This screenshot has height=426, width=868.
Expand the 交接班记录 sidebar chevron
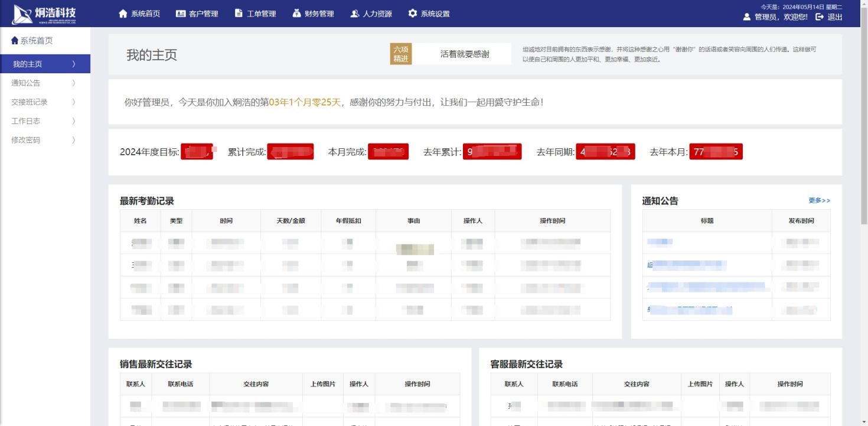[x=74, y=102]
